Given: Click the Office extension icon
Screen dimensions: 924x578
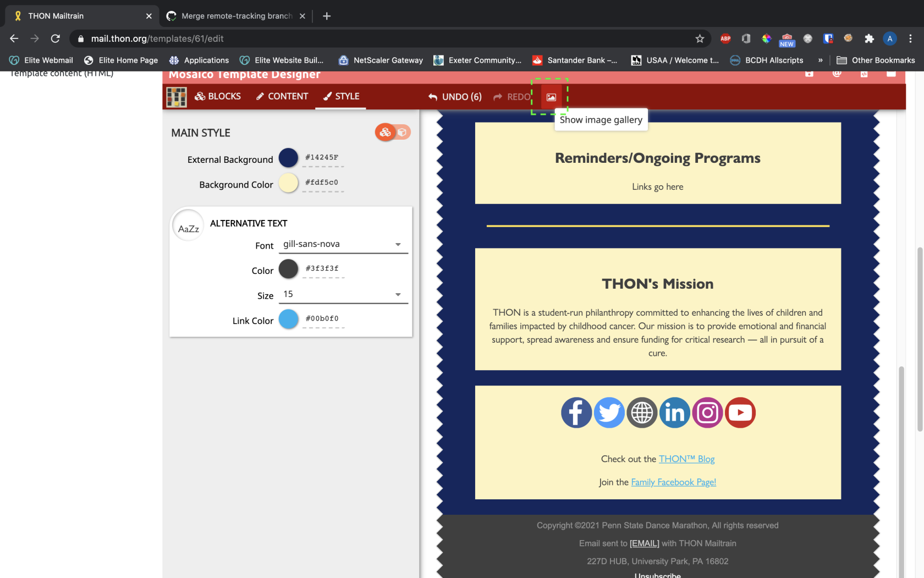Looking at the screenshot, I should point(746,38).
